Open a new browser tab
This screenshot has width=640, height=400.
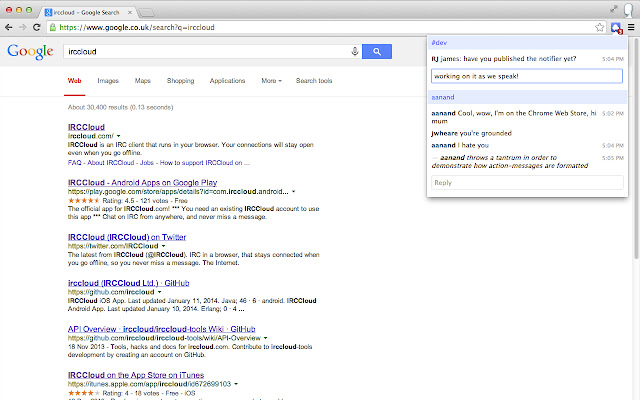click(147, 13)
